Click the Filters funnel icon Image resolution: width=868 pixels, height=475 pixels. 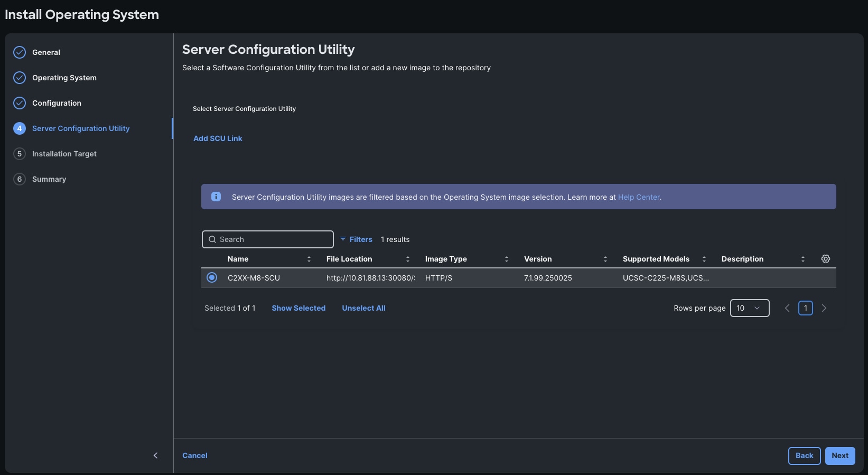click(343, 239)
